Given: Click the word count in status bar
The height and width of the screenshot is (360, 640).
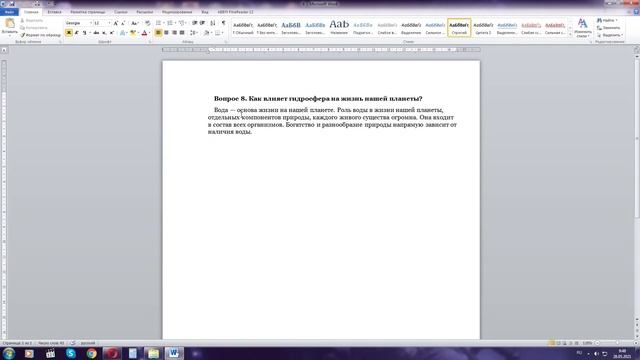Looking at the screenshot, I should [51, 343].
